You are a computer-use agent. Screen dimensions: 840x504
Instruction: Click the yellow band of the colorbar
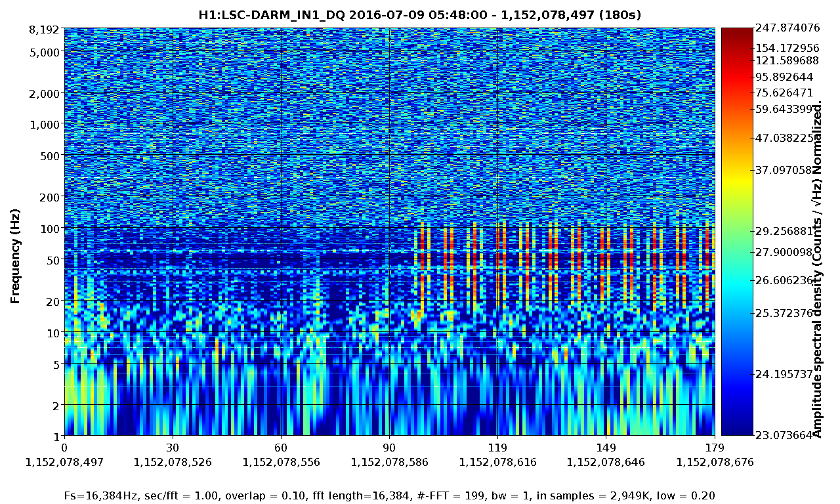click(737, 178)
